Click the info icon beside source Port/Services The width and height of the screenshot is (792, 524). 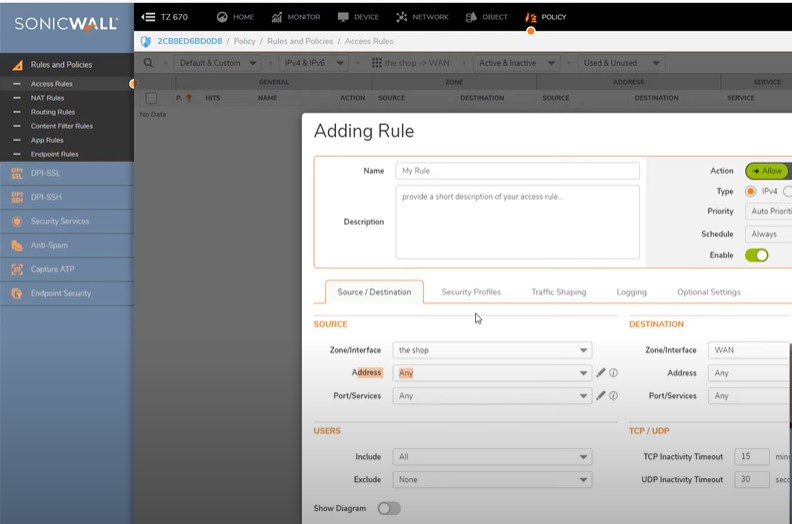point(613,396)
